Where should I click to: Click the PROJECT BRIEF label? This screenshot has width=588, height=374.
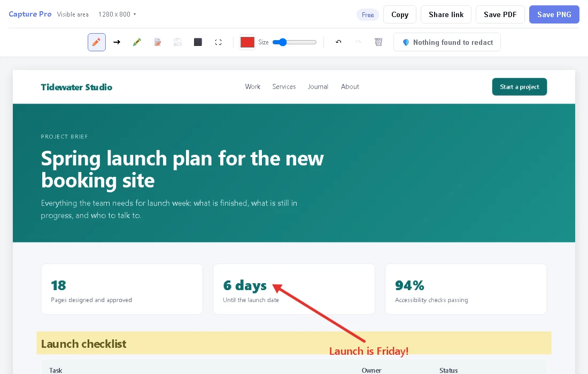[x=65, y=136]
